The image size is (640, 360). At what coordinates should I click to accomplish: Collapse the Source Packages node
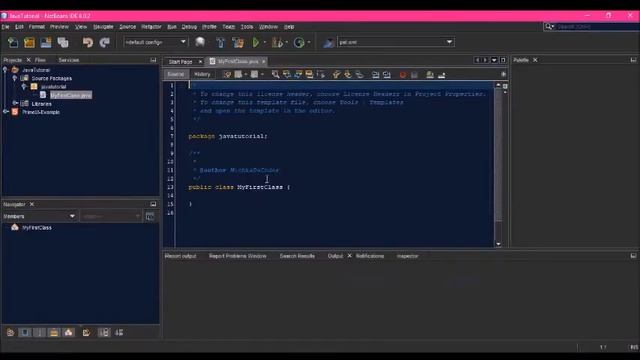coord(15,78)
